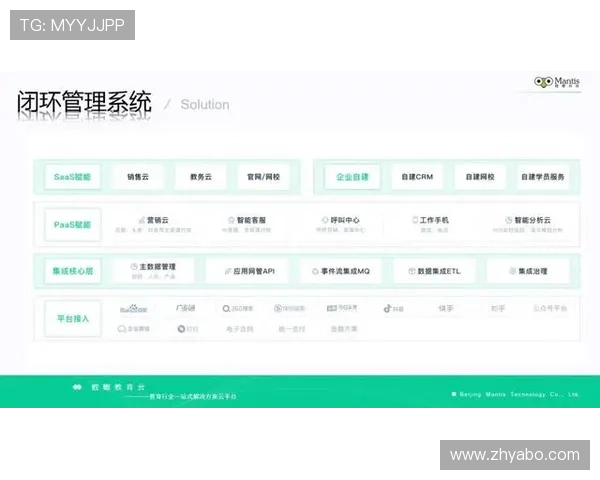Select the Baidu logo in 平台接入
The image size is (600, 480).
click(134, 309)
